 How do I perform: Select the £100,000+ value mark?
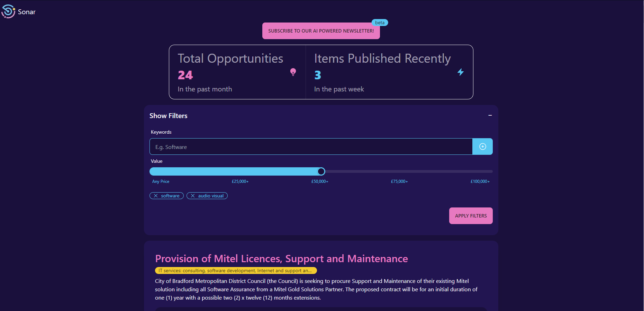point(480,181)
